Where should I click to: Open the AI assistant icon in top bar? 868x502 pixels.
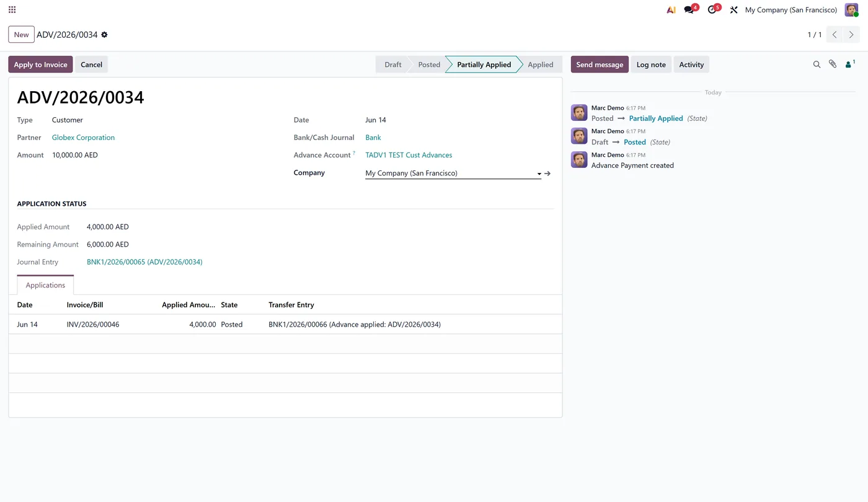click(x=671, y=10)
